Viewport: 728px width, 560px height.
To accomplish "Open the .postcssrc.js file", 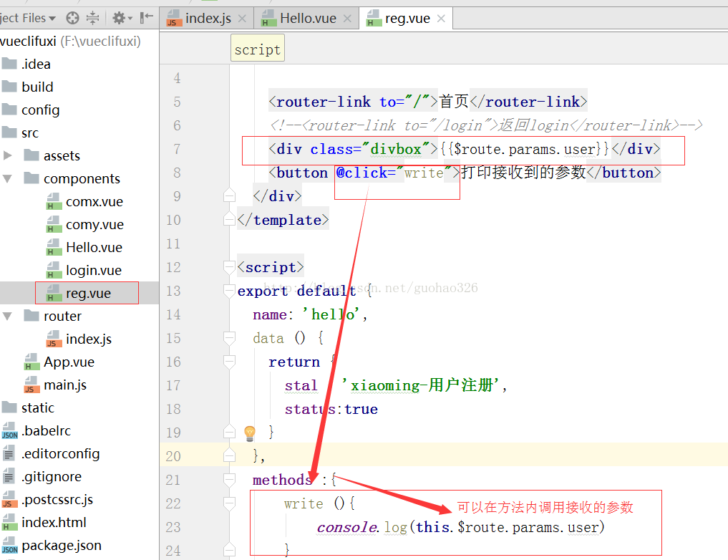I will [x=47, y=500].
